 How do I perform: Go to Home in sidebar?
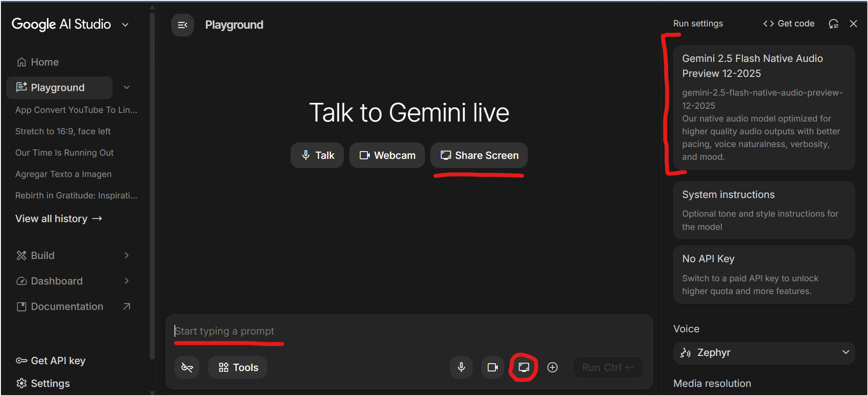pyautogui.click(x=45, y=62)
